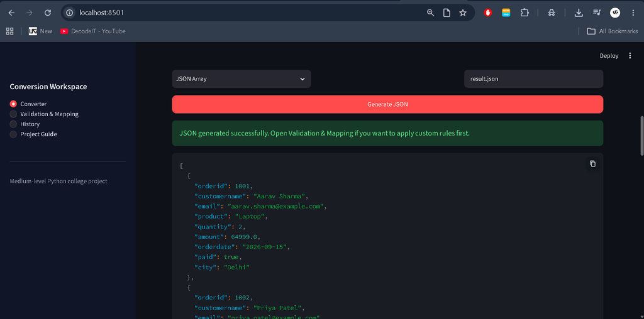Click the Streamlit Deploy button
This screenshot has width=644, height=319.
(x=609, y=56)
